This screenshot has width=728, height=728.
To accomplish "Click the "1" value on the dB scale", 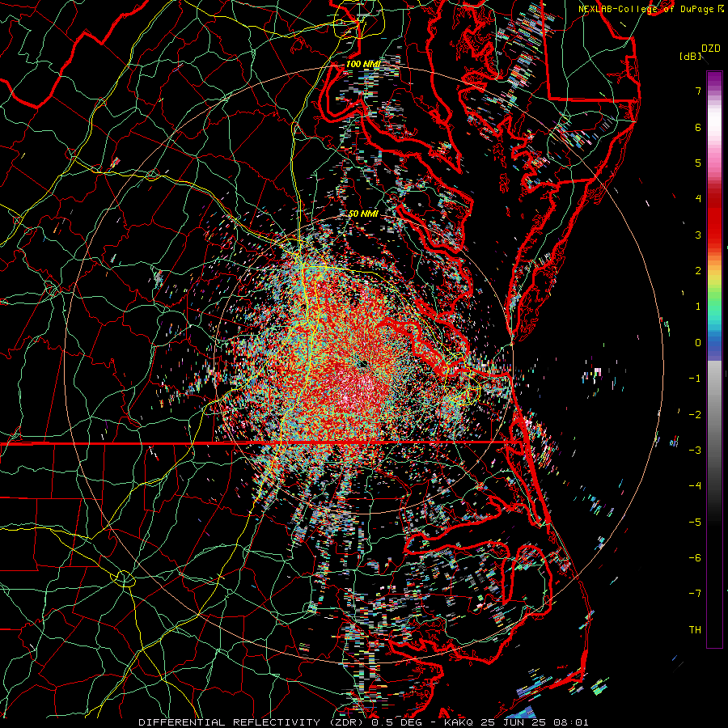I will pos(698,307).
